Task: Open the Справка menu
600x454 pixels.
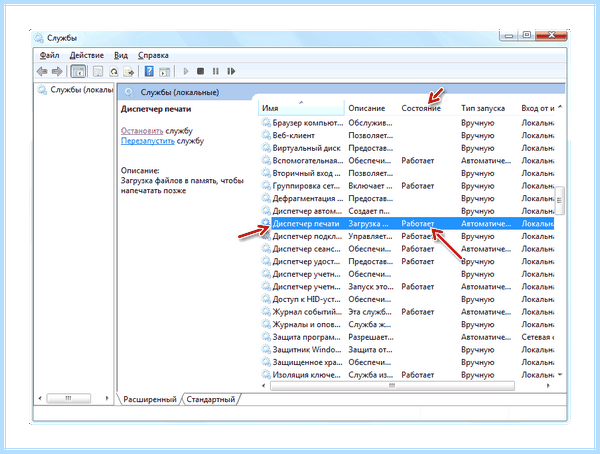Action: click(x=153, y=56)
